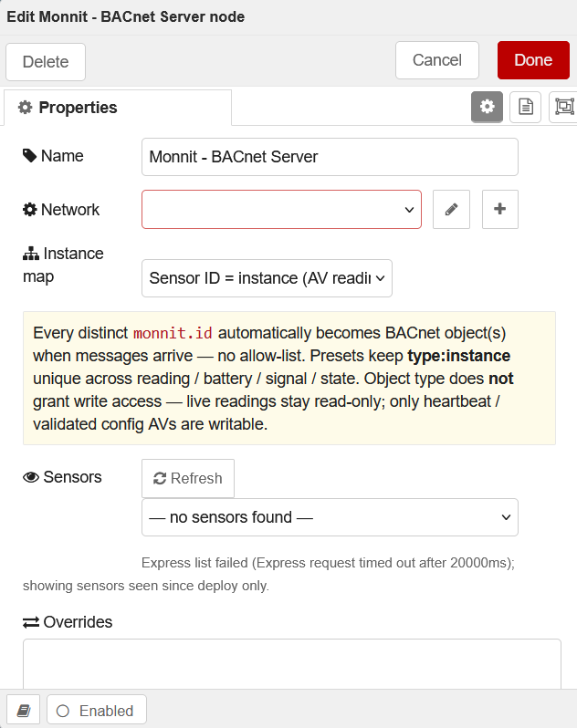Click the Sensors eye icon
577x728 pixels.
click(x=31, y=477)
